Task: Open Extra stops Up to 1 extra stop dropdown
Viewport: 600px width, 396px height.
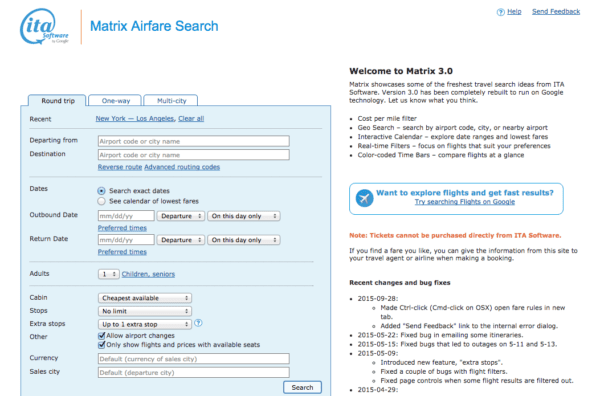Action: point(145,324)
